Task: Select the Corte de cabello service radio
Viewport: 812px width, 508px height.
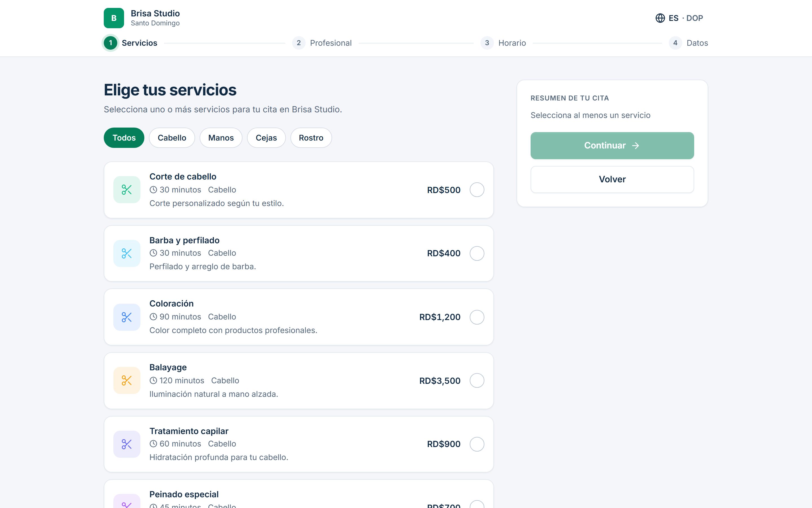Action: tap(477, 190)
